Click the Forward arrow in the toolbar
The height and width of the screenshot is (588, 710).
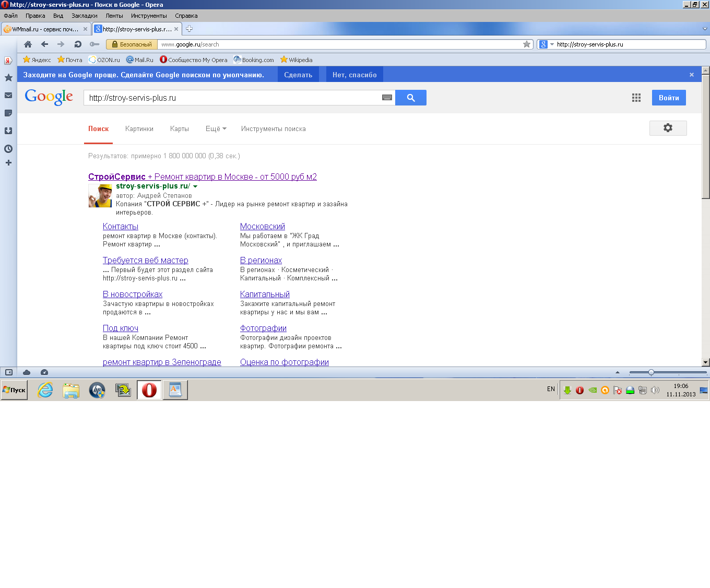[x=61, y=44]
